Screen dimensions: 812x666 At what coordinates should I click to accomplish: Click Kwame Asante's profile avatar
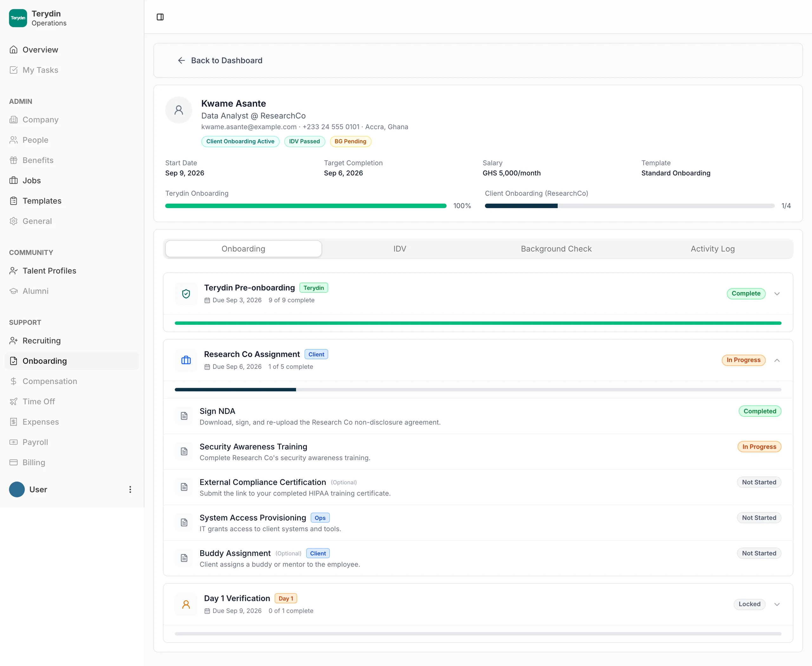[179, 110]
